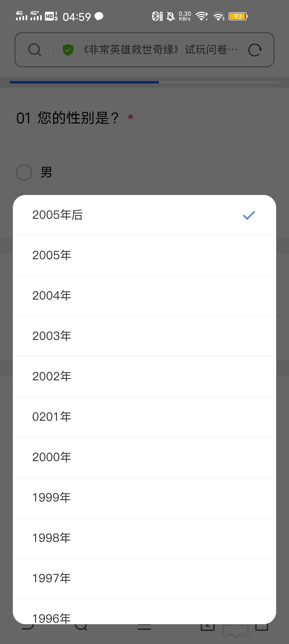289x644 pixels.
Task: Tap the blue survey progress bar
Action: 84,82
